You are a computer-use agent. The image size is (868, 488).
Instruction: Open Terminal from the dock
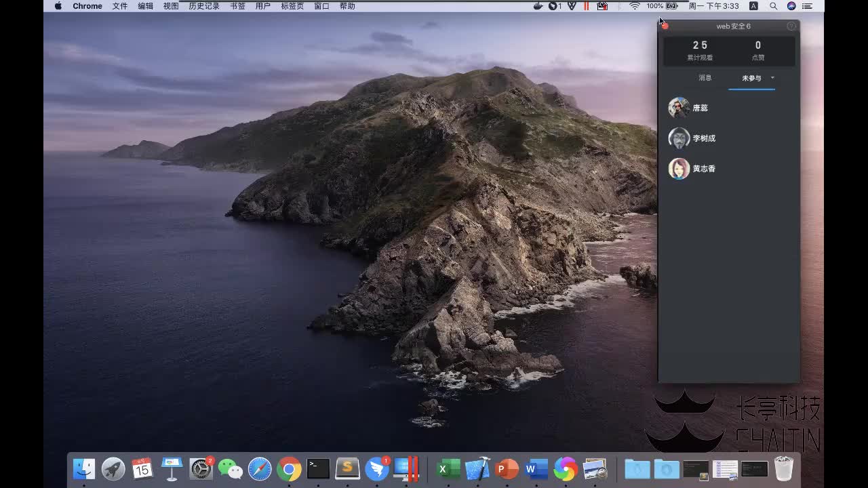point(318,468)
